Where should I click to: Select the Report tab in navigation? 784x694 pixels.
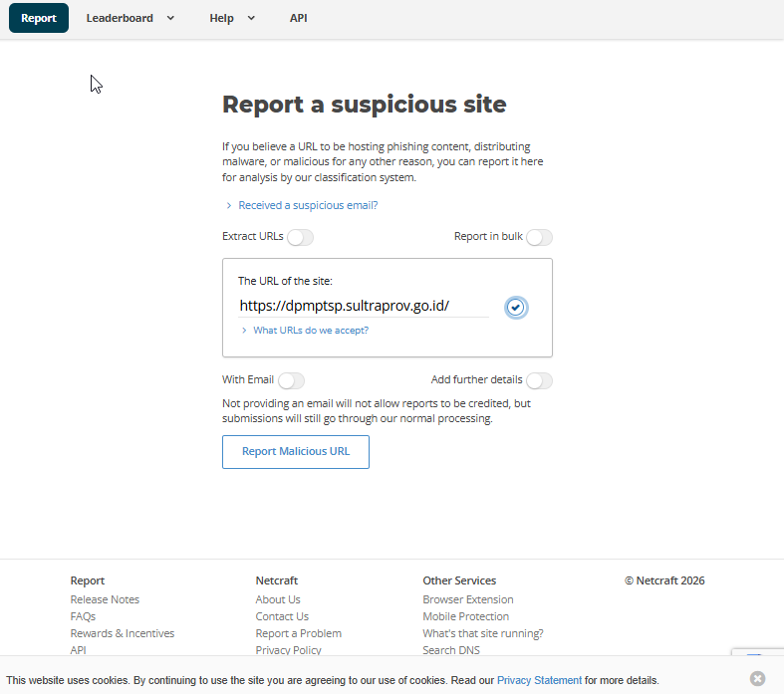(39, 18)
